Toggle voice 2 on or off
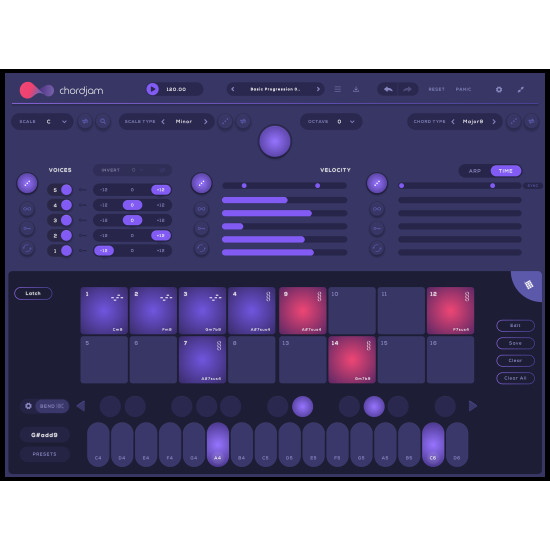This screenshot has height=550, width=550. point(66,235)
